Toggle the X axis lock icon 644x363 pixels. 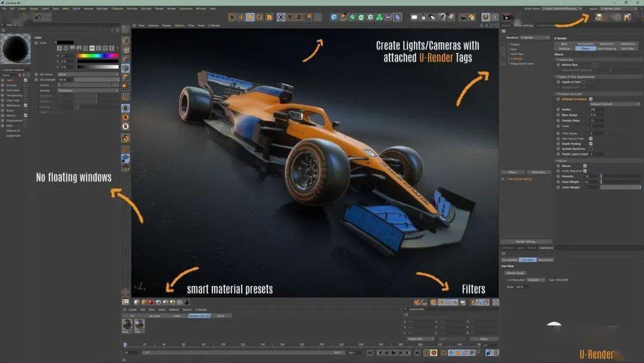281,17
